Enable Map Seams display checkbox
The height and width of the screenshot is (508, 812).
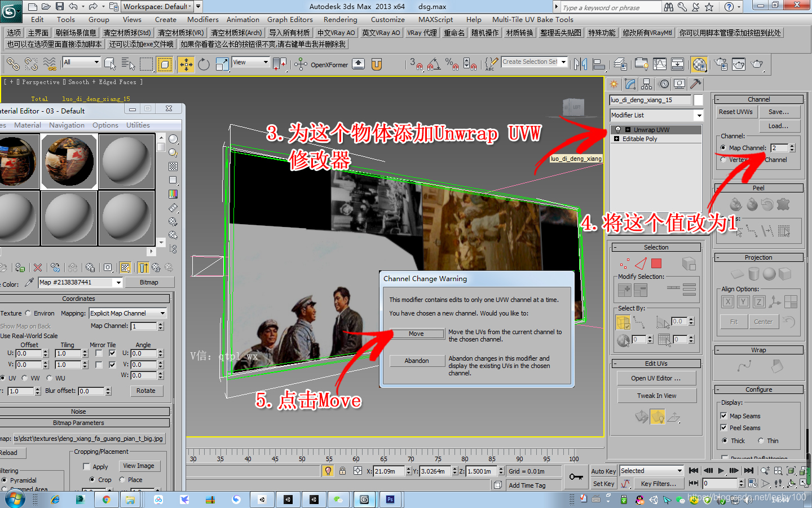click(x=723, y=415)
